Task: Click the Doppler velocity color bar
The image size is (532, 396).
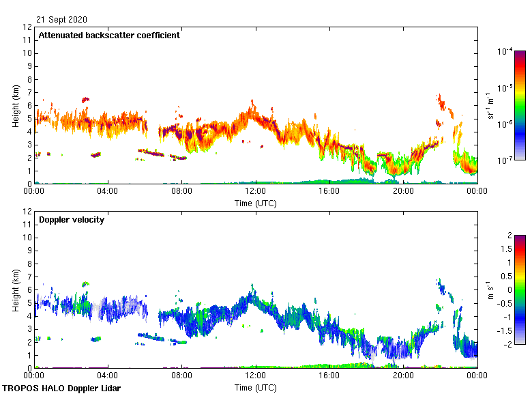Action: pos(520,289)
